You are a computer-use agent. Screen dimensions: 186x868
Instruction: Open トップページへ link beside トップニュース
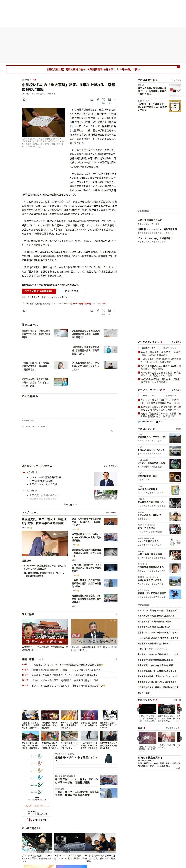coord(111,513)
